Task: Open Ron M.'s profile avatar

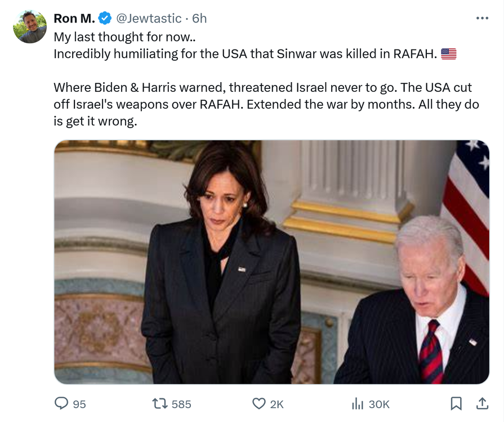Action: click(x=30, y=26)
